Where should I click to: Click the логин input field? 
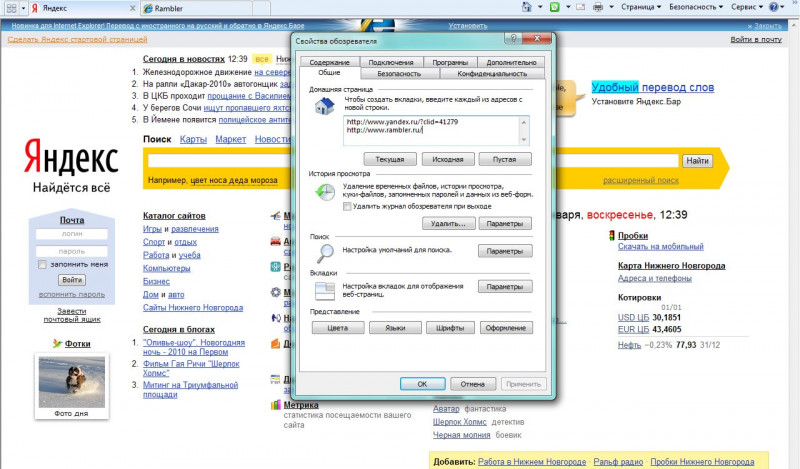pyautogui.click(x=72, y=234)
